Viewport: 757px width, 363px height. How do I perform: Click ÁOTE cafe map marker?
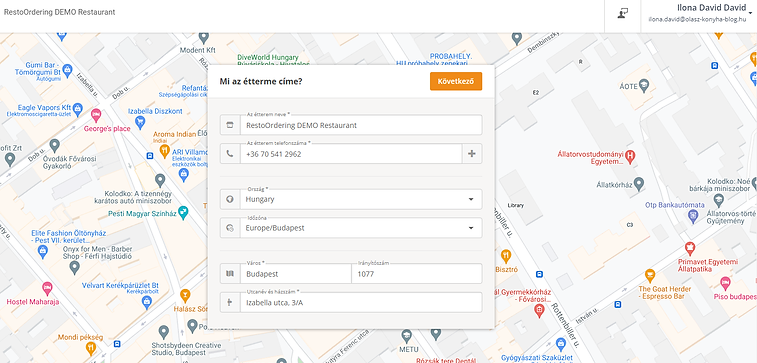click(644, 86)
